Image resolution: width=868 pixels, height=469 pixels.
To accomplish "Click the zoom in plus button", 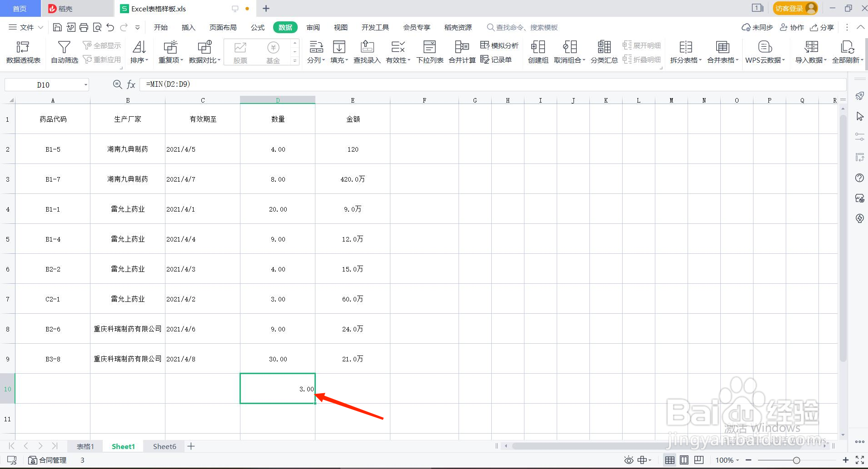I will pos(845,460).
